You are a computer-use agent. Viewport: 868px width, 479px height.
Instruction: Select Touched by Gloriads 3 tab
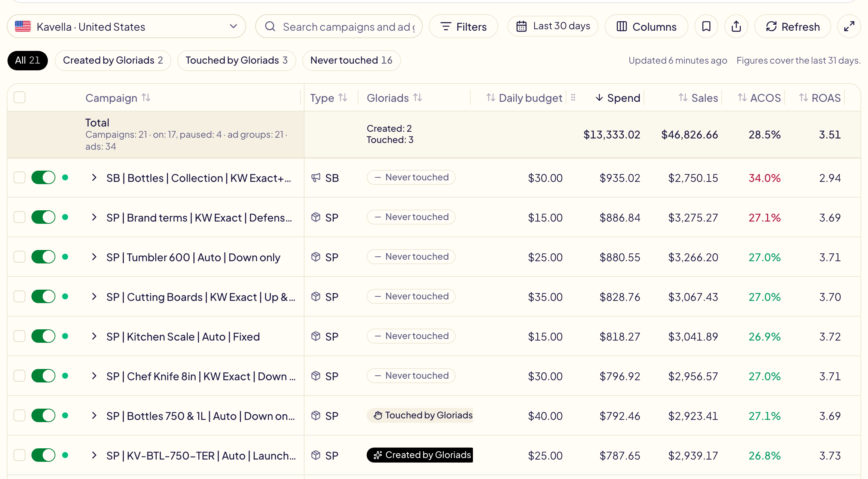236,60
